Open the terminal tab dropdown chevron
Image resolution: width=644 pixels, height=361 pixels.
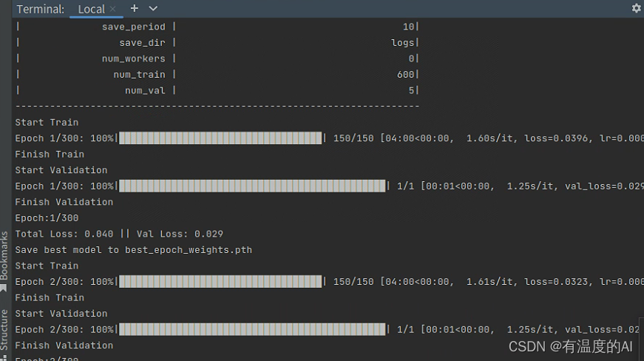pyautogui.click(x=153, y=9)
